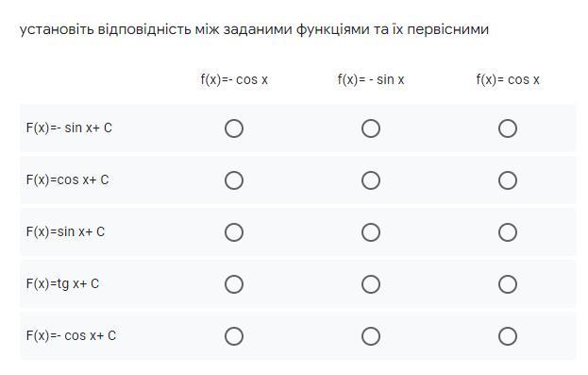Select F(x)=sin x+ C for f(x)= - sin x
588x375 pixels.
[x=371, y=232]
